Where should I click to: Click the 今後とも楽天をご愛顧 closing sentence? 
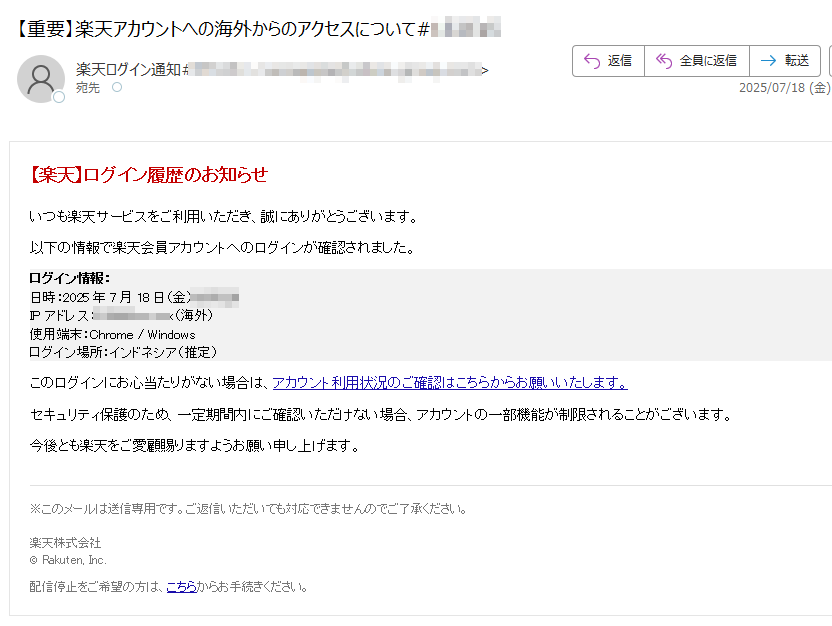[195, 446]
